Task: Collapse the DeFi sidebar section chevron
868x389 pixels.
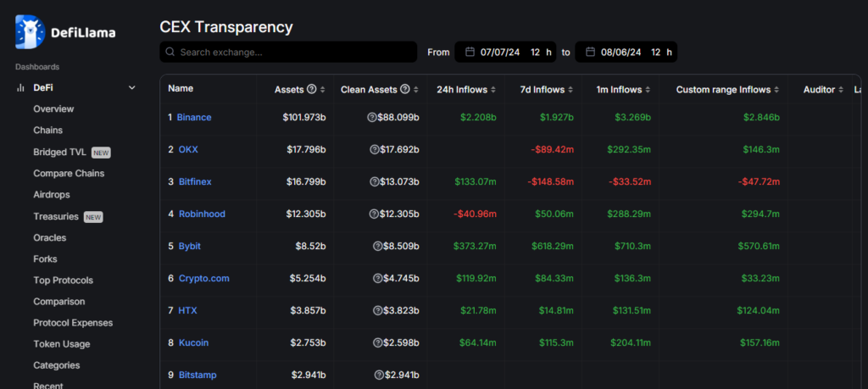Action: pyautogui.click(x=131, y=87)
